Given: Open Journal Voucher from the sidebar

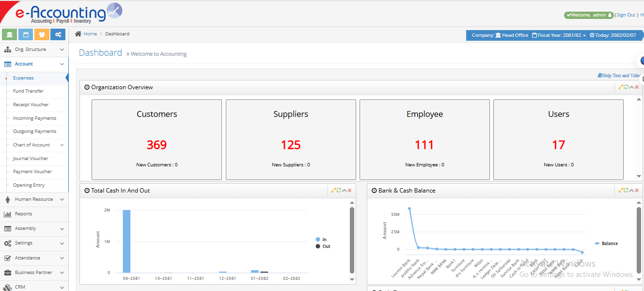Looking at the screenshot, I should pyautogui.click(x=31, y=159).
